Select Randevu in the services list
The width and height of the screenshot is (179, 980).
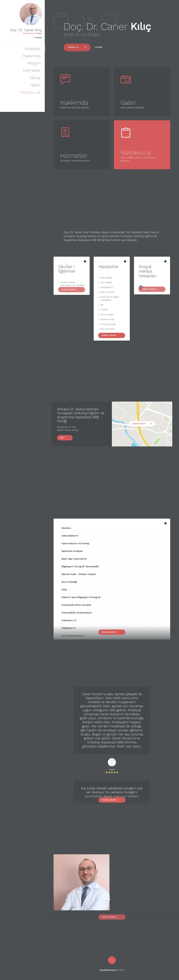(66, 528)
